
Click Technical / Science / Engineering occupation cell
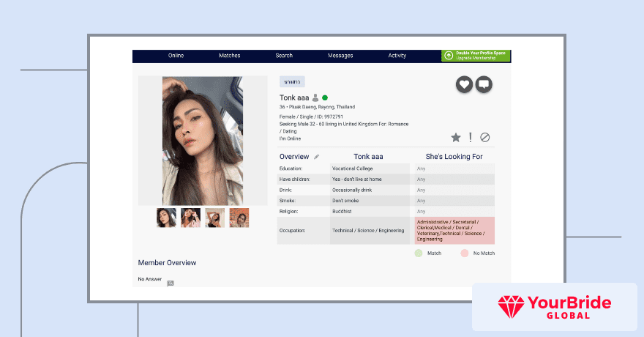[370, 231]
